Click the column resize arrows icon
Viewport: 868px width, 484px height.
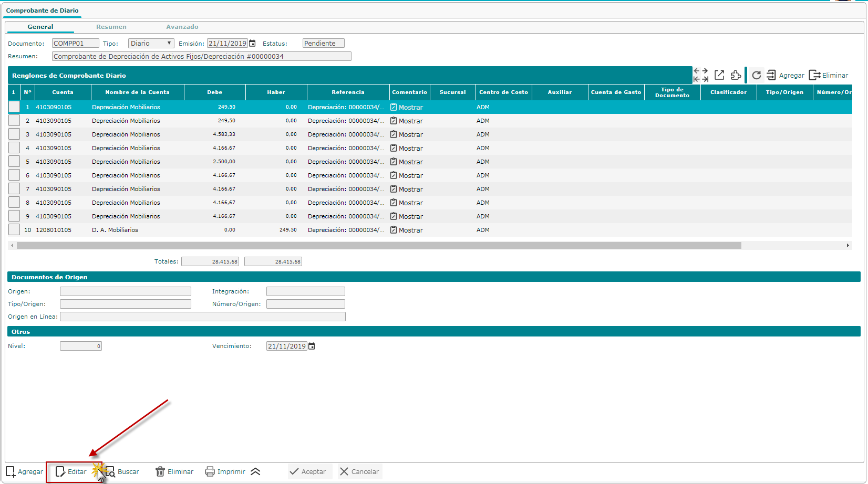click(700, 75)
